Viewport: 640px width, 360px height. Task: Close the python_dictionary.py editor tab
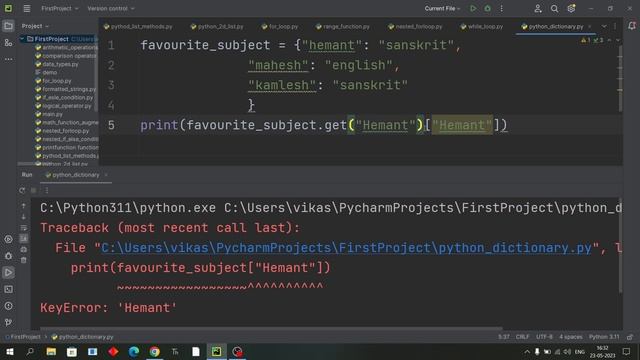[x=589, y=27]
